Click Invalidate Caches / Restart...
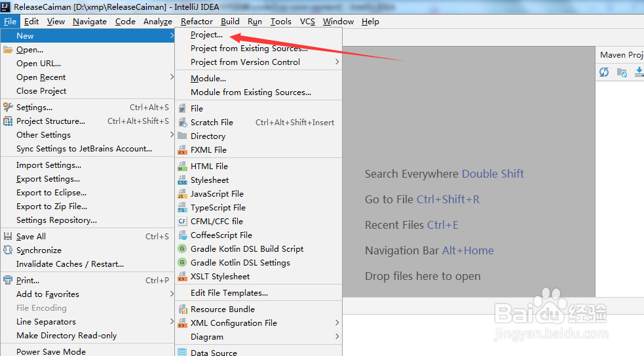644x356 pixels. click(x=88, y=264)
